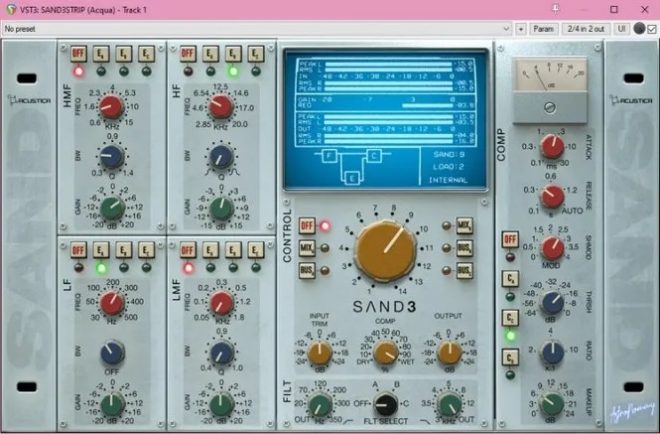
Task: Pin the plugin window with the pin icon
Action: pyautogui.click(x=556, y=9)
